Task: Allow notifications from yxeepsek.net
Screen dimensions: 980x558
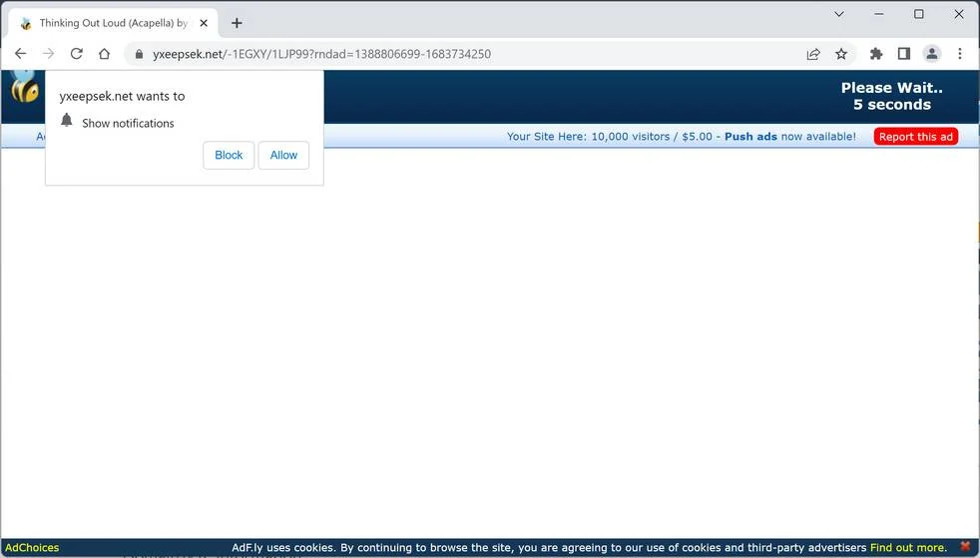Action: pos(283,155)
